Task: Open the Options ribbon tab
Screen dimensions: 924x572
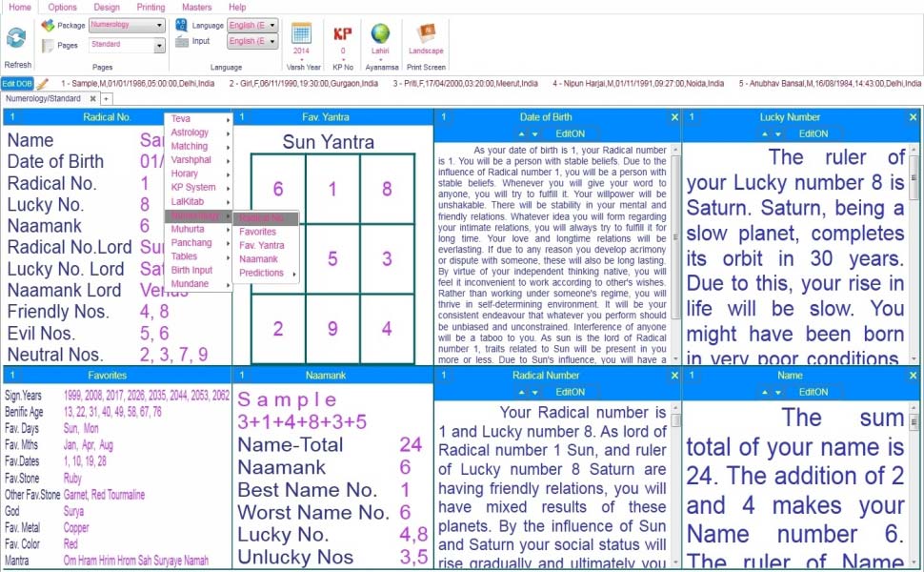Action: (x=63, y=7)
